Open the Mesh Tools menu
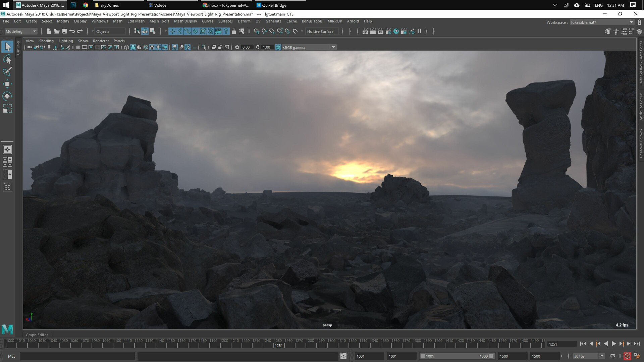 tap(159, 21)
